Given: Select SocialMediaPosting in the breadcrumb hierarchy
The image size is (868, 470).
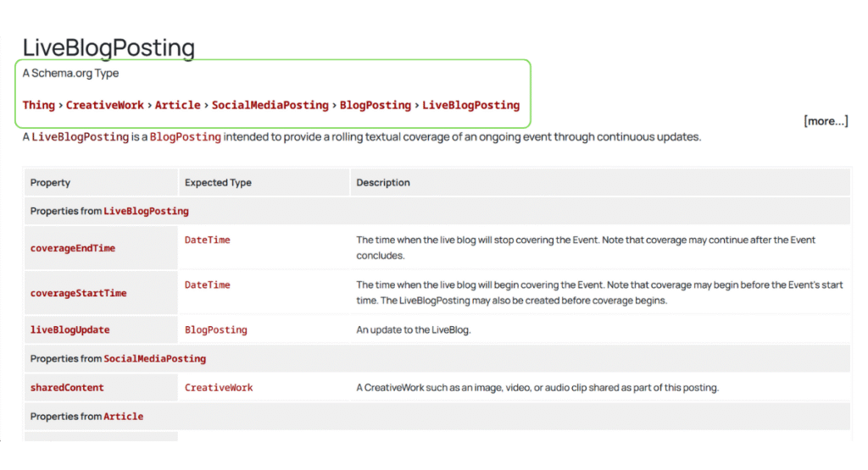Looking at the screenshot, I should click(x=270, y=105).
